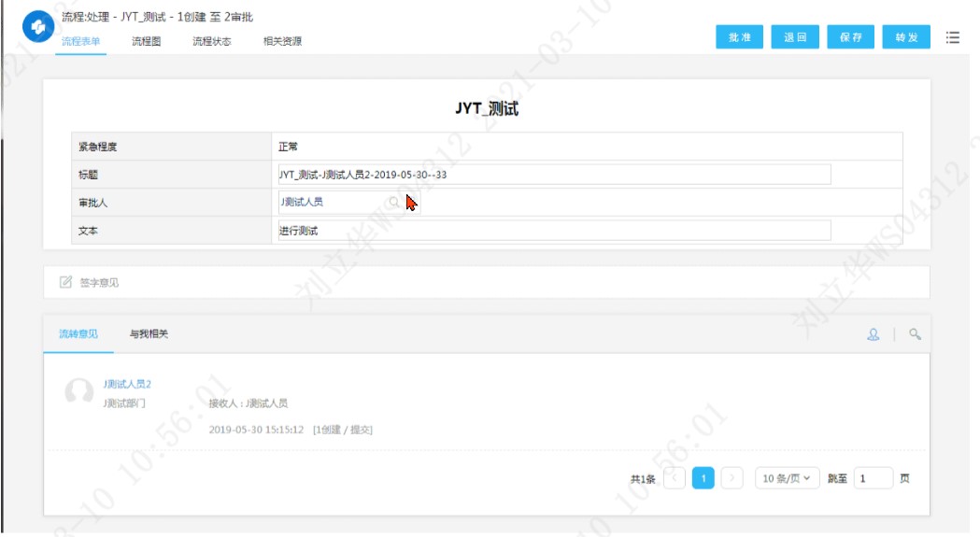Screen dimensions: 980x537
Task: Select the 与我相关 tab
Action: tap(149, 333)
